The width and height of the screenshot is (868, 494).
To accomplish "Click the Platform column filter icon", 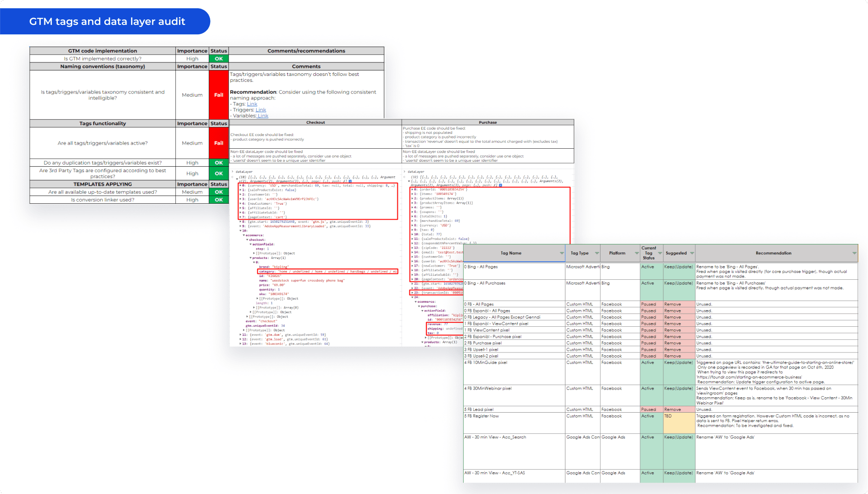I will pos(637,253).
